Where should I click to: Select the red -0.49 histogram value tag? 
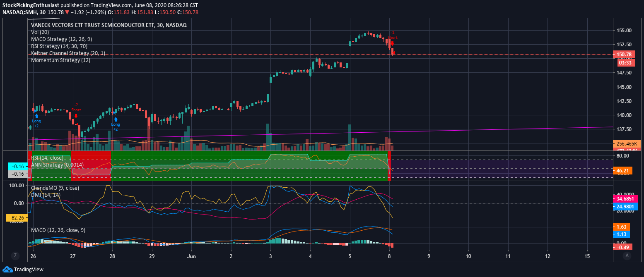(622, 247)
